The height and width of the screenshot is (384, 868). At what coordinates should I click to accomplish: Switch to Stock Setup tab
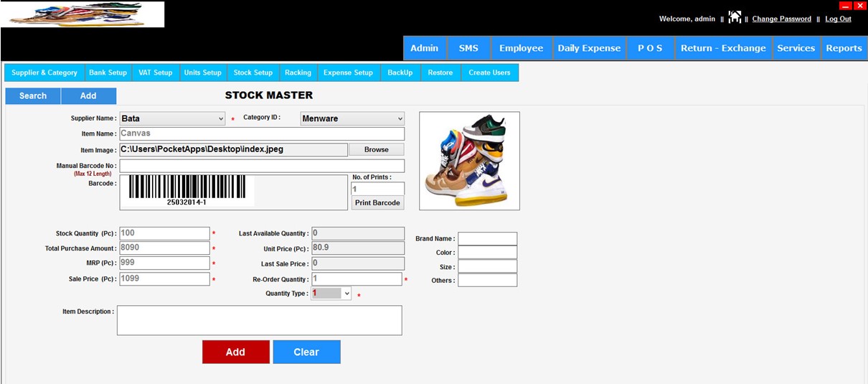pos(253,72)
